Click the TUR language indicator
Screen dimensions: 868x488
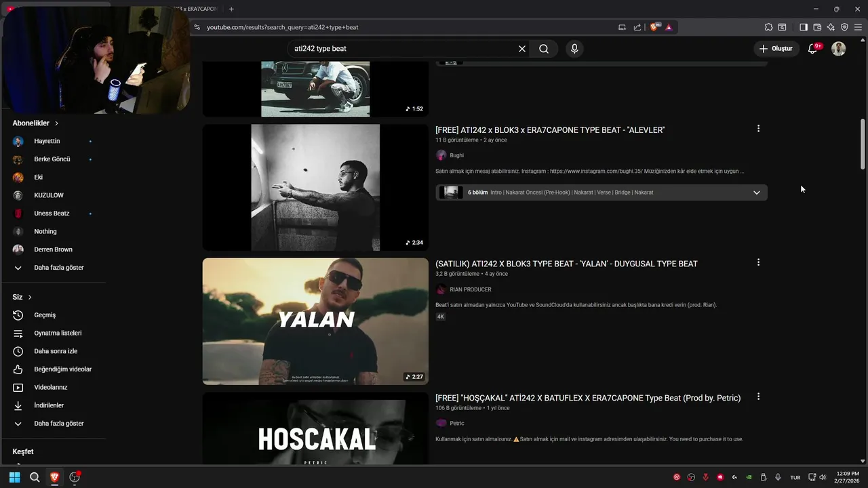pos(795,477)
